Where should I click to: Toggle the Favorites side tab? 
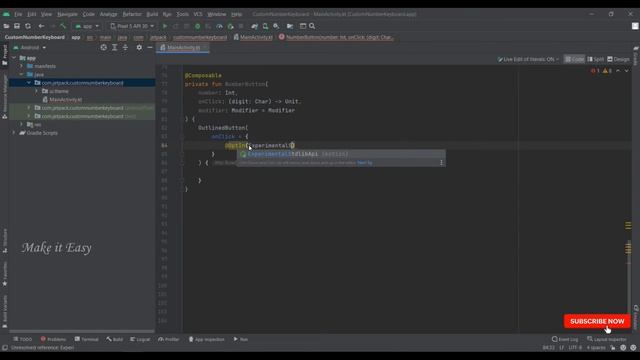point(4,274)
